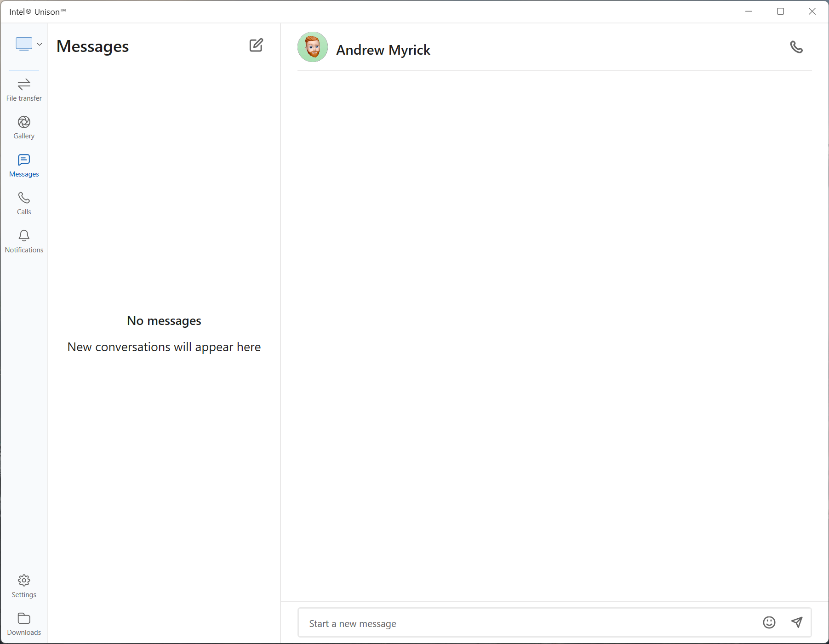Click the connected device screen icon
This screenshot has height=644, width=829.
click(24, 44)
